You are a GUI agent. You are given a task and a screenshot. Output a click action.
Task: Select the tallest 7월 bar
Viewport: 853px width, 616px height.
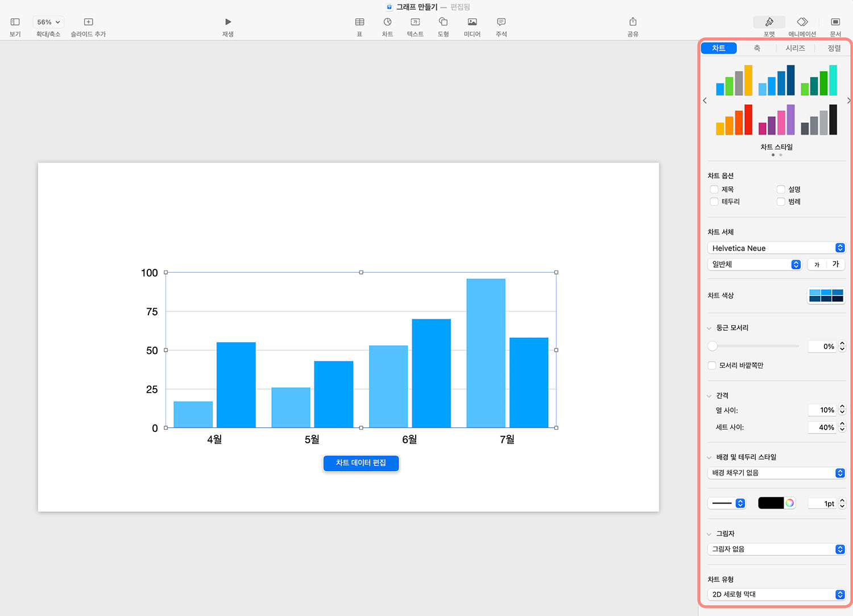[x=486, y=353]
